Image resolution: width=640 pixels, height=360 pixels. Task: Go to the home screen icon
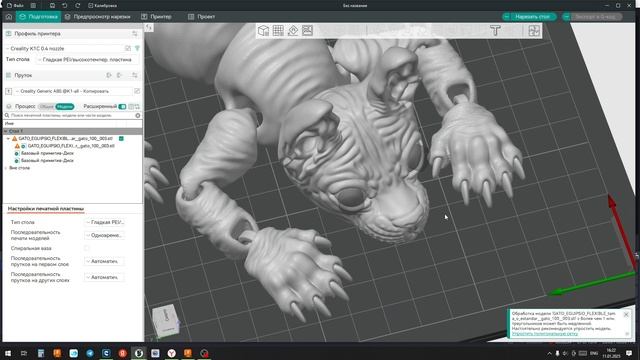point(9,17)
